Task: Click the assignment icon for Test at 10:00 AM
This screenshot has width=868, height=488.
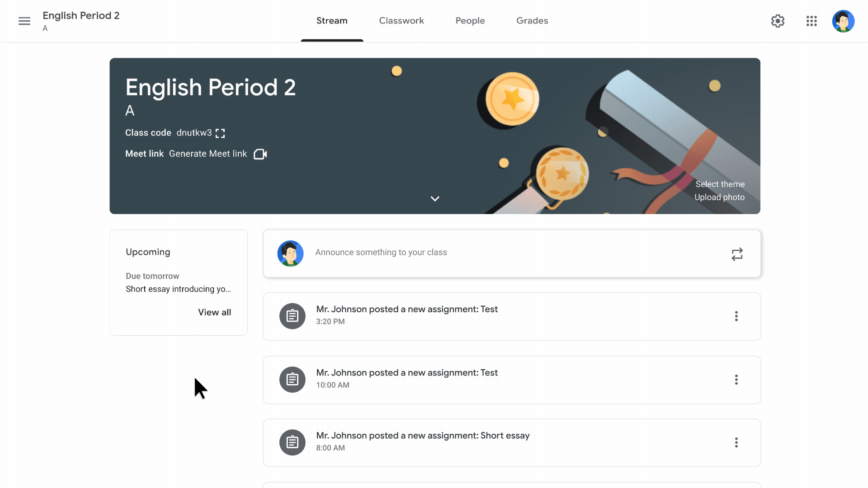Action: tap(292, 379)
